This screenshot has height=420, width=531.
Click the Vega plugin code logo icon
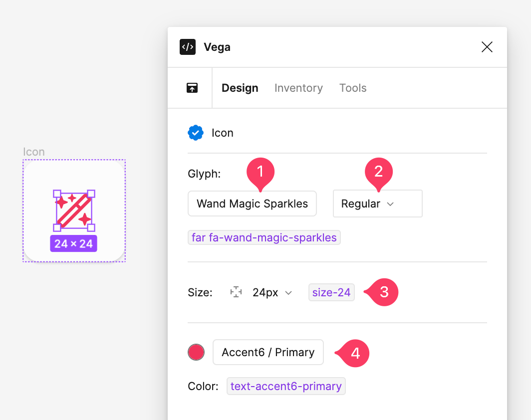pos(188,47)
